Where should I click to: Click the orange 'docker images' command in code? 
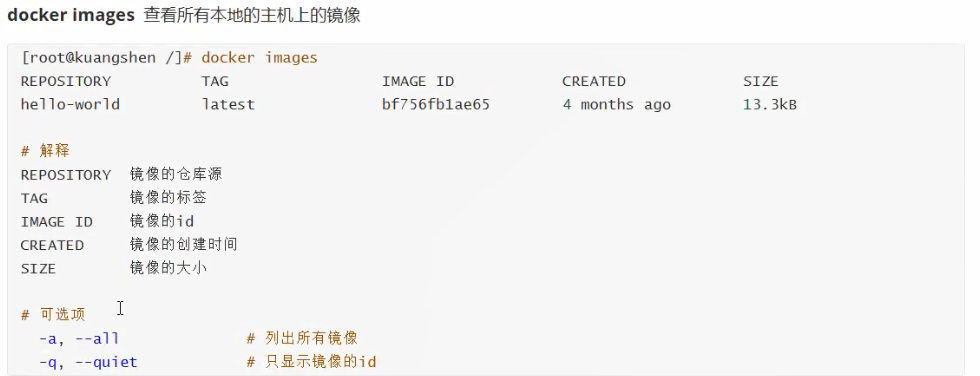point(259,58)
